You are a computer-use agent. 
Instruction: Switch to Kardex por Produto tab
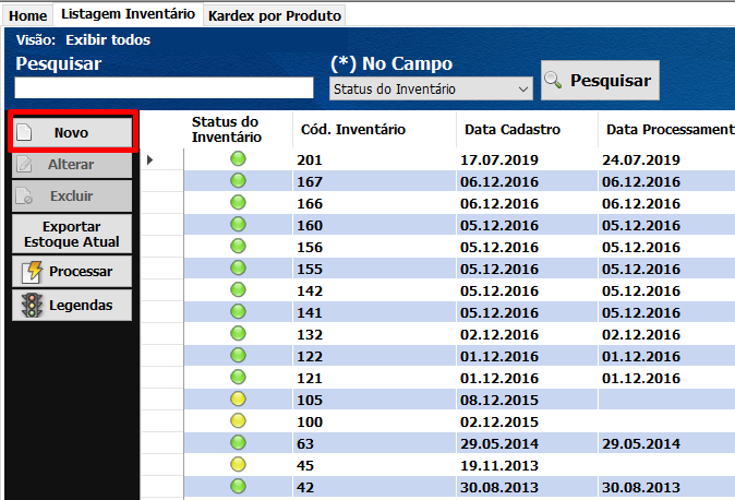[275, 16]
